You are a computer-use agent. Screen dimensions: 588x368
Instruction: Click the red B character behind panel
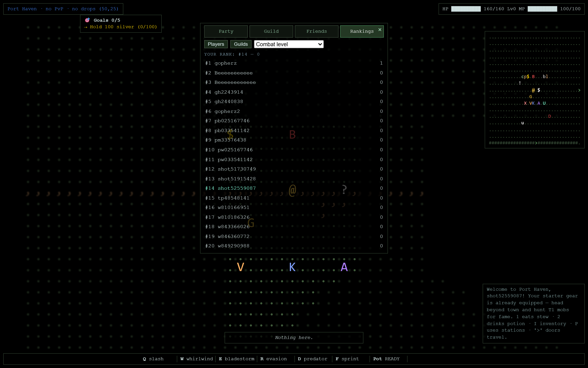pos(292,135)
